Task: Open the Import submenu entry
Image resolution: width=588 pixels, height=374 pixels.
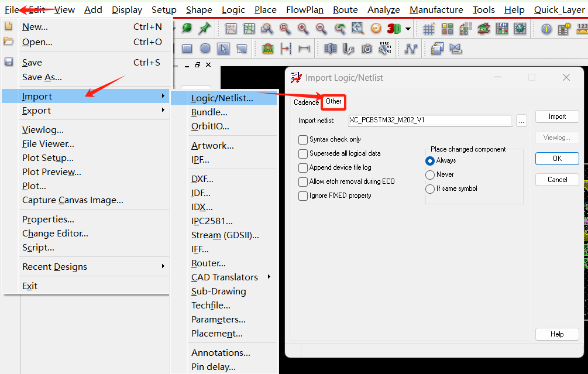Action: pos(85,97)
